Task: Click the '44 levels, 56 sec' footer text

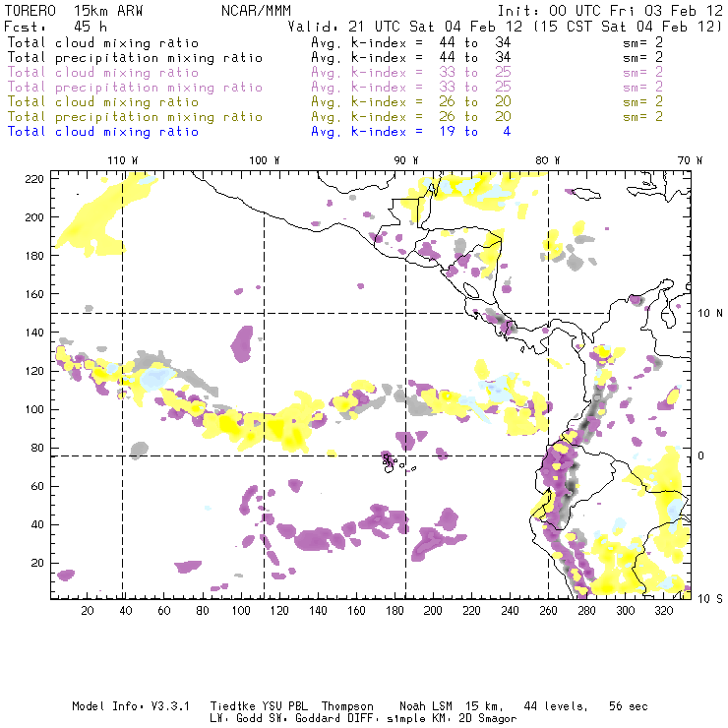Action: (585, 706)
